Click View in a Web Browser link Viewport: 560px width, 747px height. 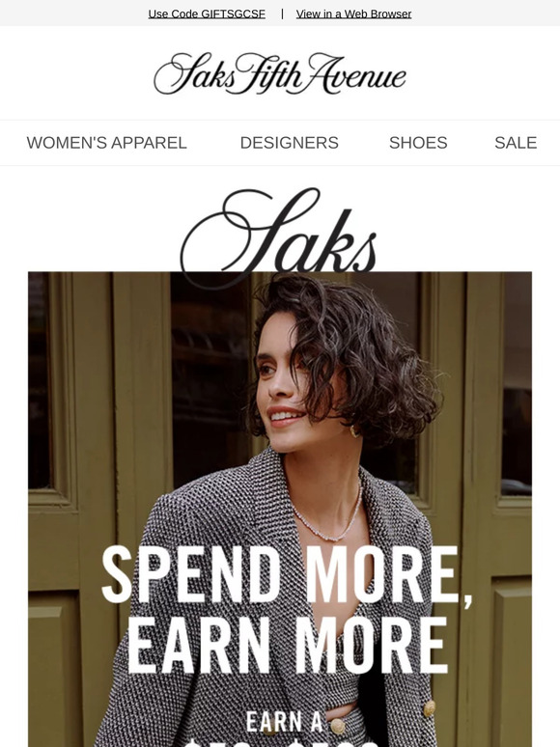[353, 14]
